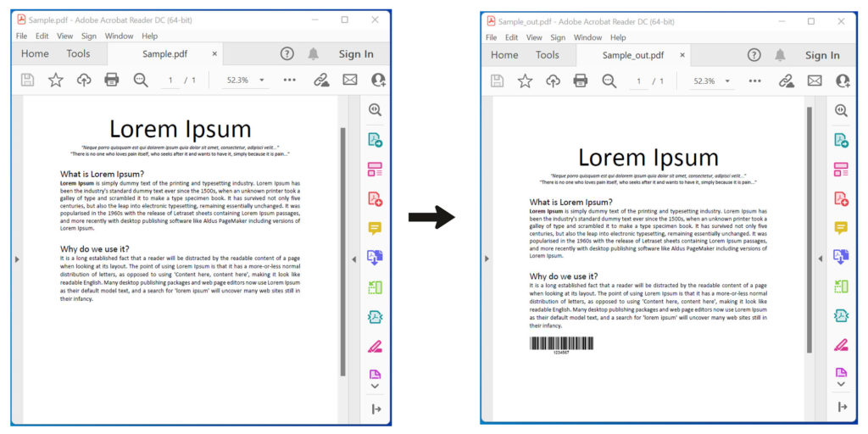
Task: Print the document in the Sample.pdf window
Action: [112, 80]
